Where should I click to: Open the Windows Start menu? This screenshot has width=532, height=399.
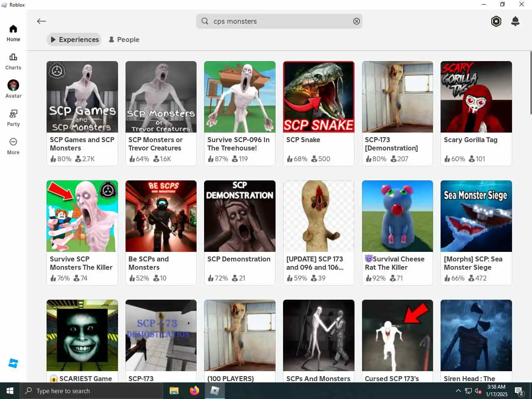[10, 391]
